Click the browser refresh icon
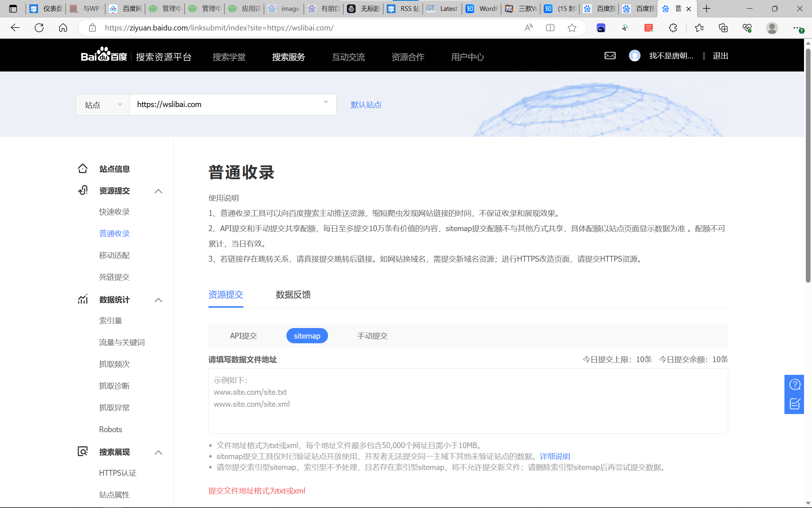Screen dimensions: 812x508 pyautogui.click(x=39, y=28)
